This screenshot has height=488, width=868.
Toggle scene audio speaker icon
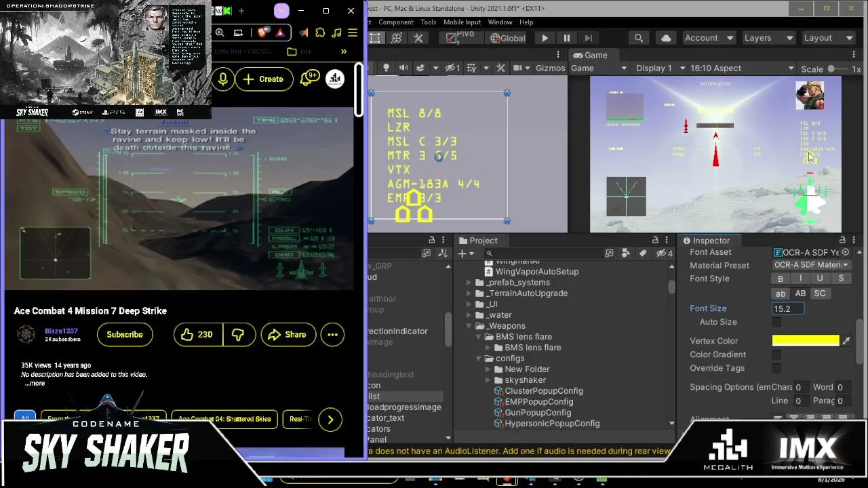[x=403, y=68]
